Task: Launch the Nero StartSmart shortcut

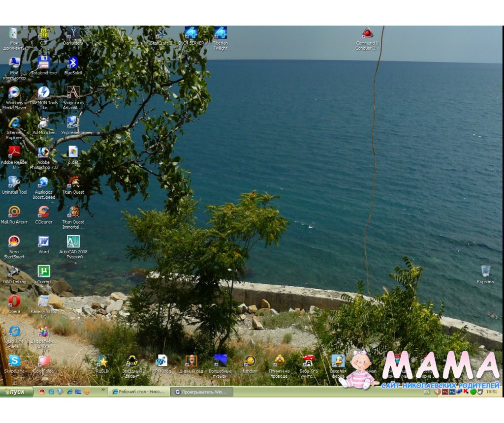Action: coord(14,242)
